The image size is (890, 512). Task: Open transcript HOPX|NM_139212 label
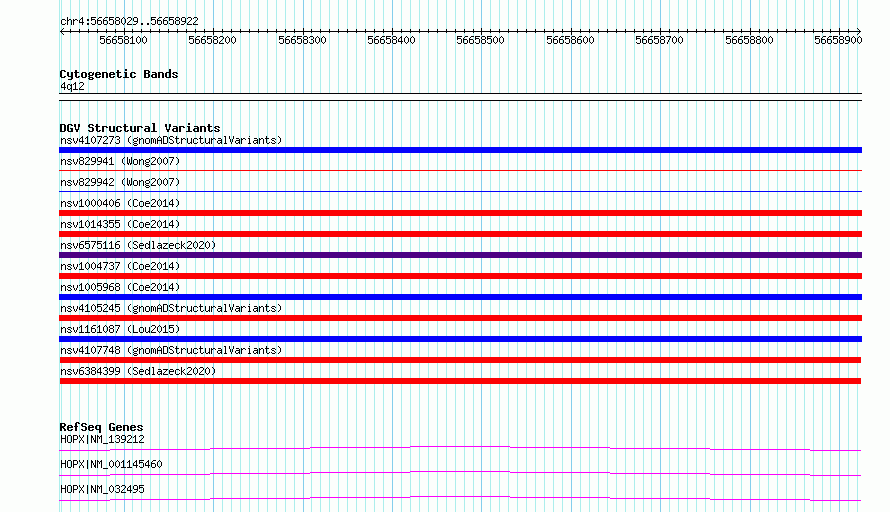(x=102, y=439)
